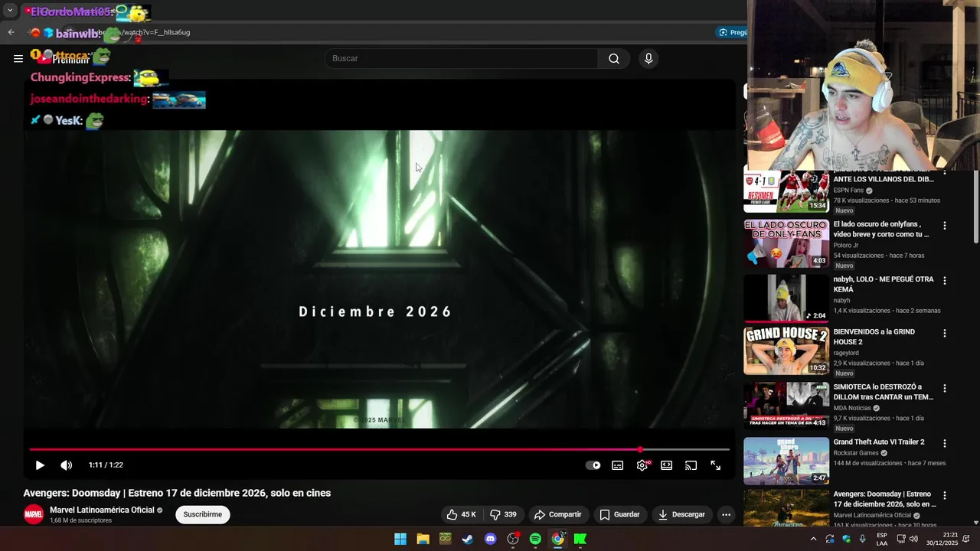Open Kick app from taskbar
Image resolution: width=980 pixels, height=551 pixels.
pyautogui.click(x=580, y=539)
